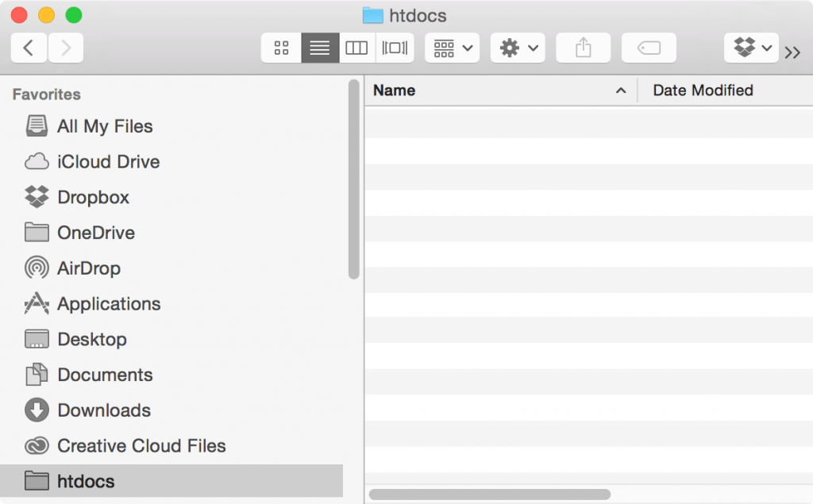Maximize the window with green button
The width and height of the screenshot is (813, 504).
click(74, 15)
